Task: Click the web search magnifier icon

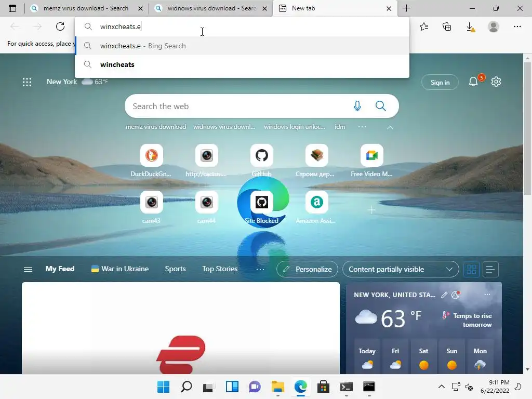Action: pos(381,106)
